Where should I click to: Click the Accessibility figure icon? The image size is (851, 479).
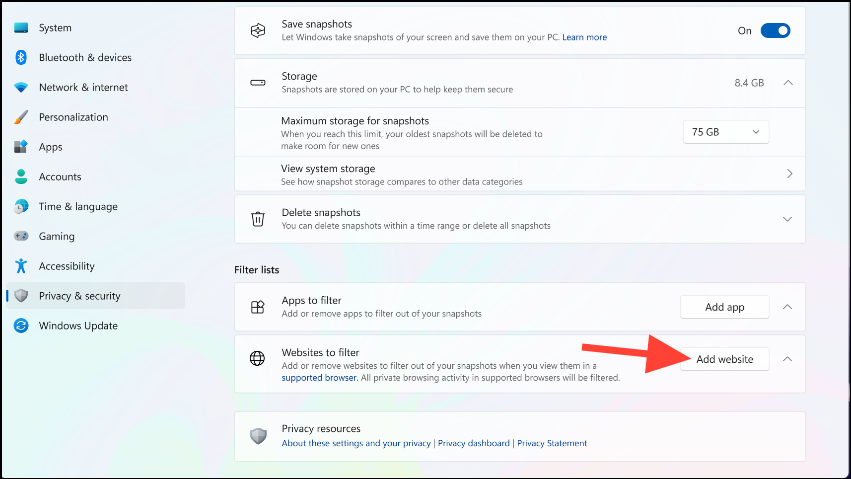point(21,266)
